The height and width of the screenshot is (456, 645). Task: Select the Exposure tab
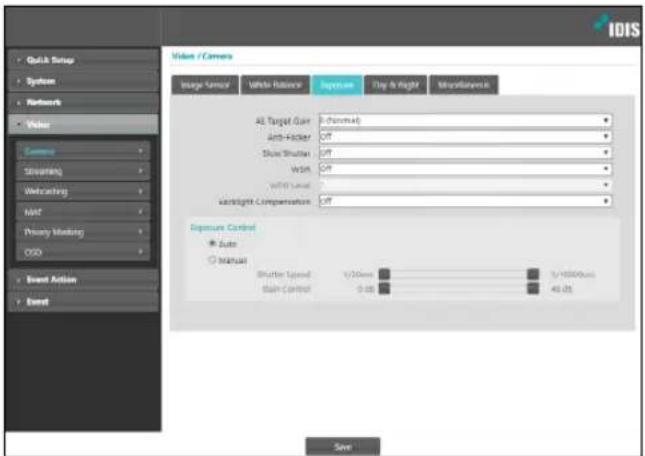coord(337,85)
